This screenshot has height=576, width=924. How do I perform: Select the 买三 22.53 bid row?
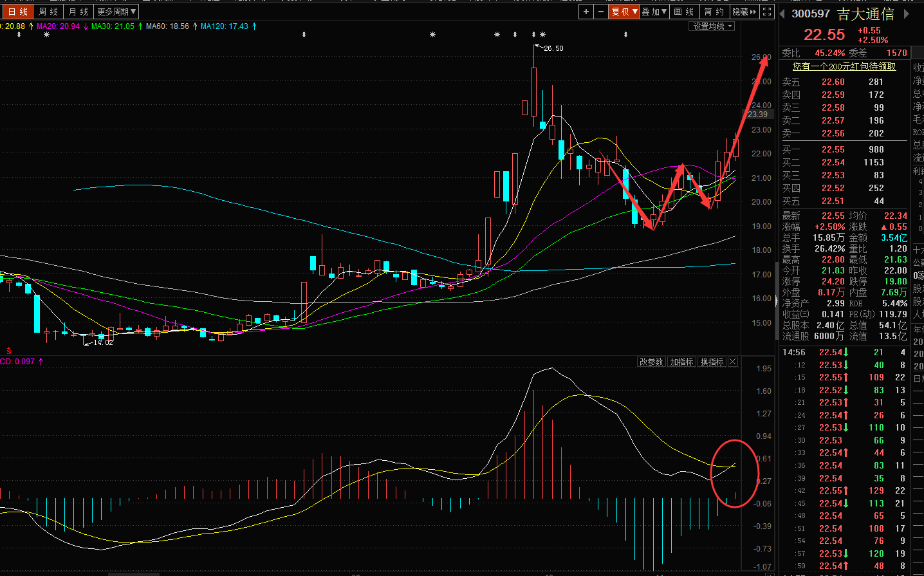(x=844, y=175)
